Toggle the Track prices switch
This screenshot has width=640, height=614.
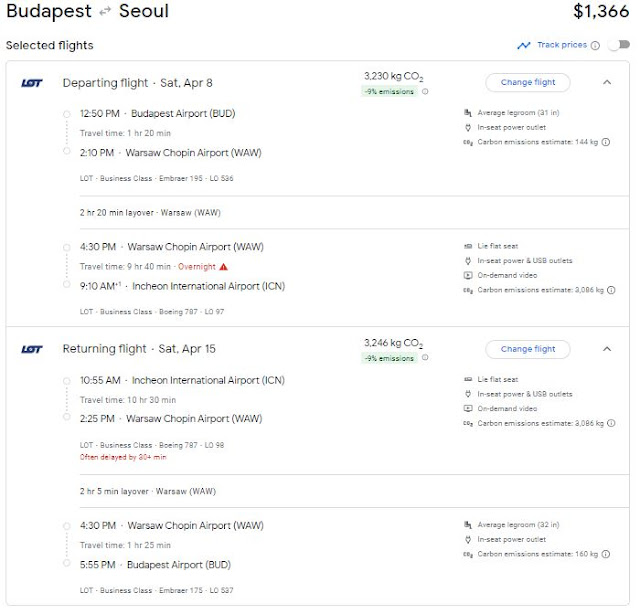pyautogui.click(x=618, y=45)
